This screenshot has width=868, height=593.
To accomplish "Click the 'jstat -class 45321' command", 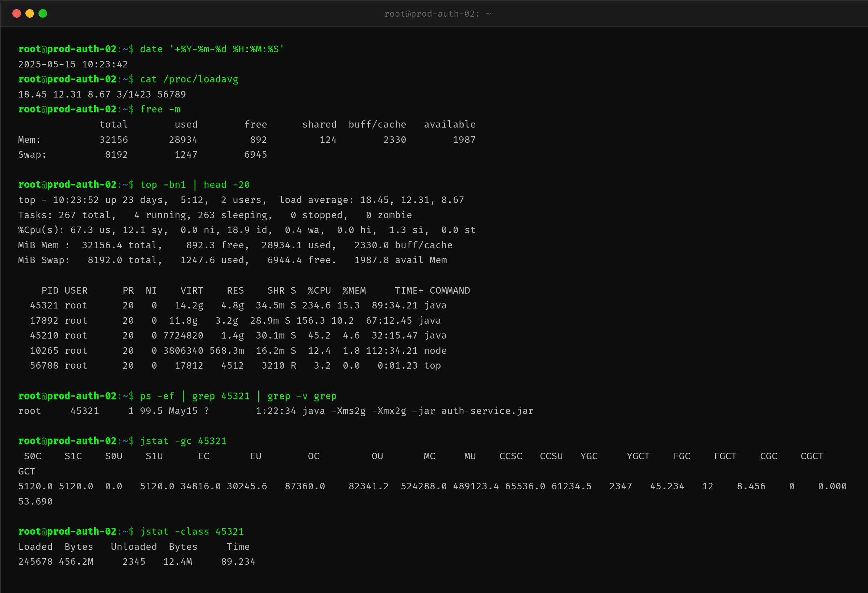I will coord(192,531).
